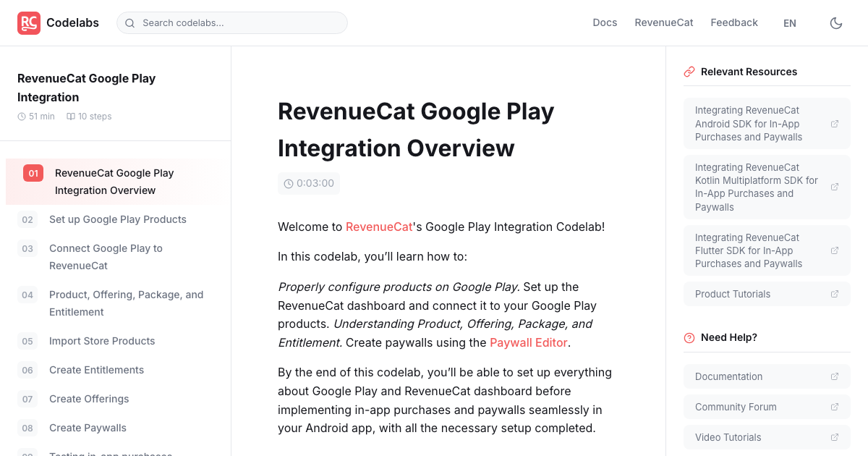Image resolution: width=868 pixels, height=456 pixels.
Task: Open Integrating RevenueCat Flutter SDK resource
Action: (767, 250)
